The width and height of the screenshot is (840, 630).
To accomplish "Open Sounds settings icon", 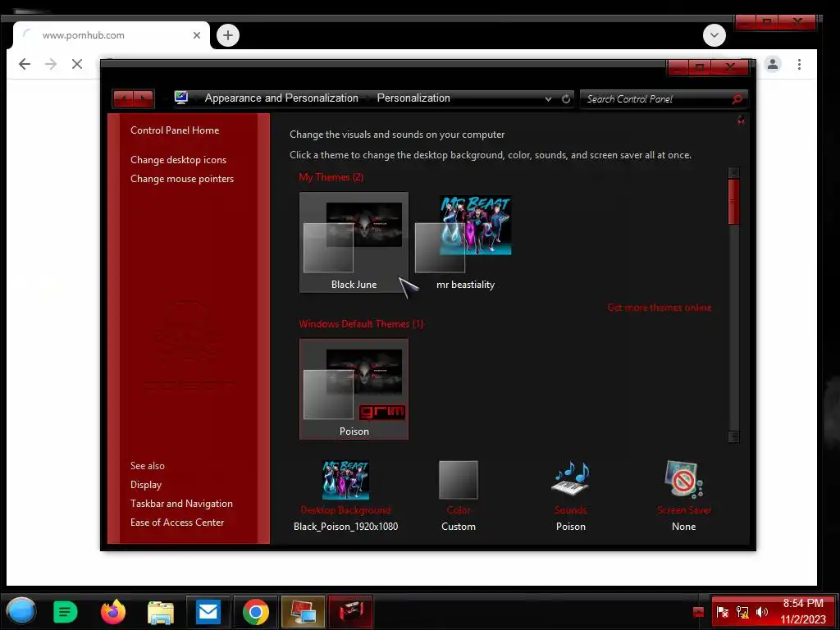I will coord(571,478).
